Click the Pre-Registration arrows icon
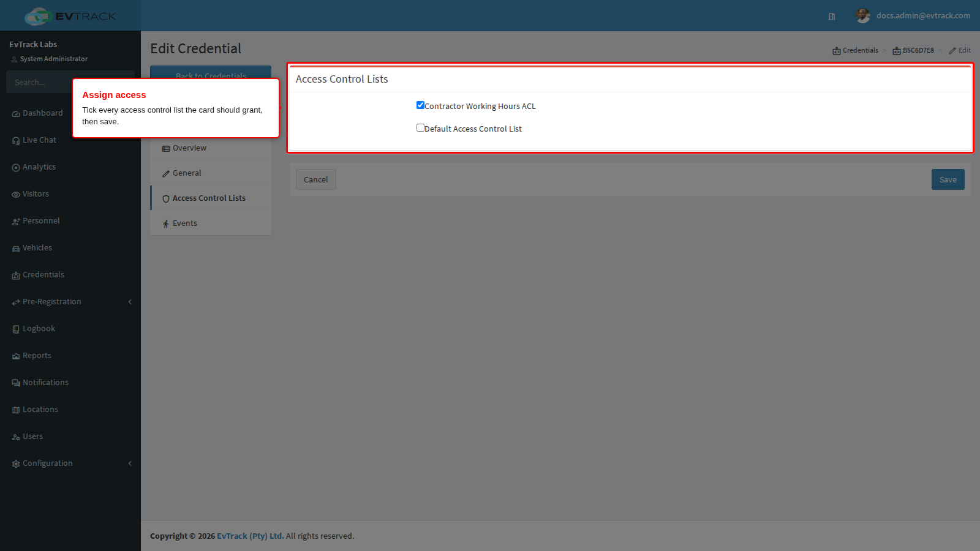 point(16,302)
